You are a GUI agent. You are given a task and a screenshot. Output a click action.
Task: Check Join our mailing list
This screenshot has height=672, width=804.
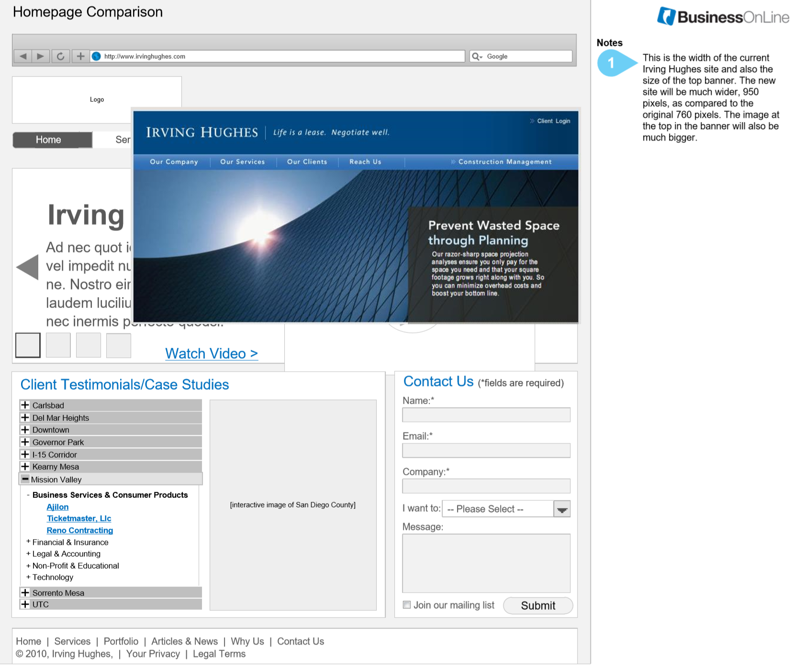point(407,605)
